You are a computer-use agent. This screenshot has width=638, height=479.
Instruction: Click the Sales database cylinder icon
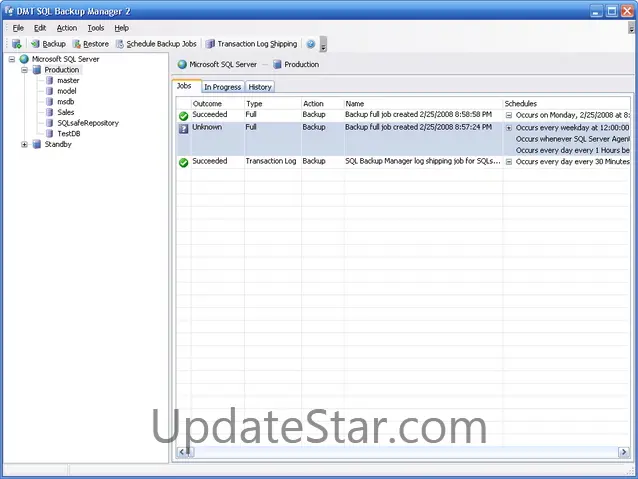click(x=50, y=112)
